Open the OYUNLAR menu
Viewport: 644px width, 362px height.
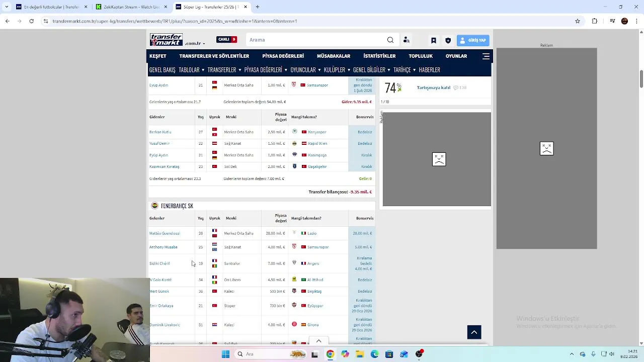coord(456,56)
